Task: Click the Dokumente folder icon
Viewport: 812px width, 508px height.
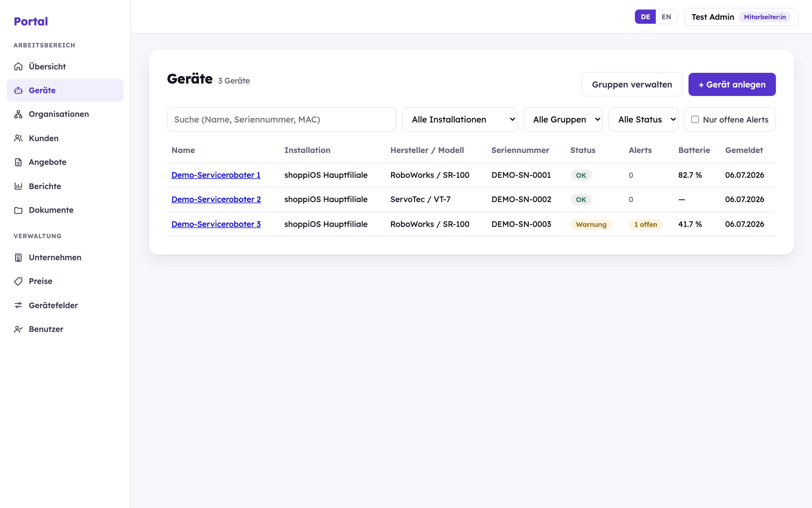Action: coord(18,210)
